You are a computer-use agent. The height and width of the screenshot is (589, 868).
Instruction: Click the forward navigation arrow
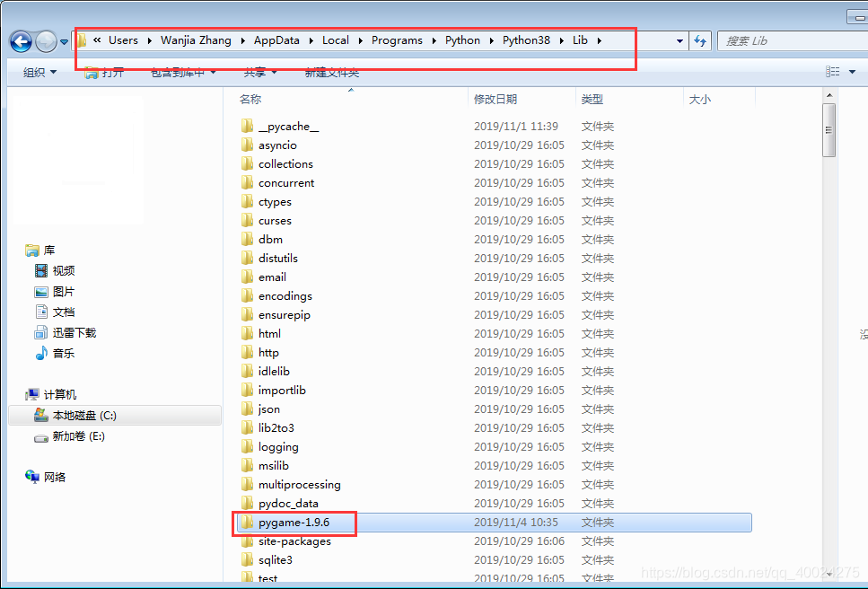(x=45, y=40)
